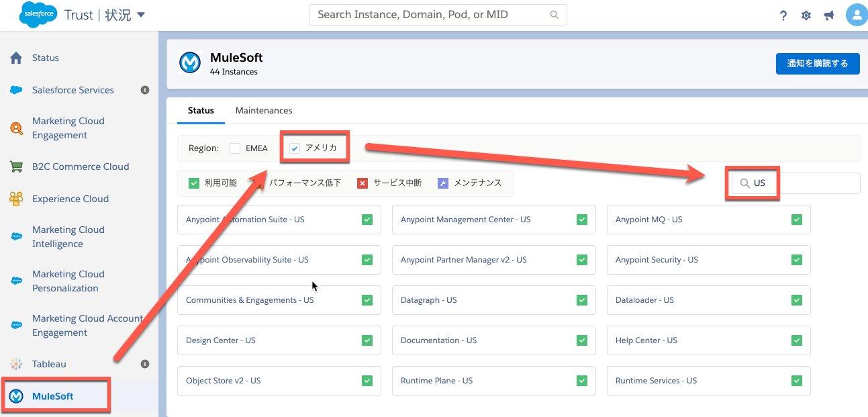Click Anypoint Security - US status check icon

tap(797, 260)
